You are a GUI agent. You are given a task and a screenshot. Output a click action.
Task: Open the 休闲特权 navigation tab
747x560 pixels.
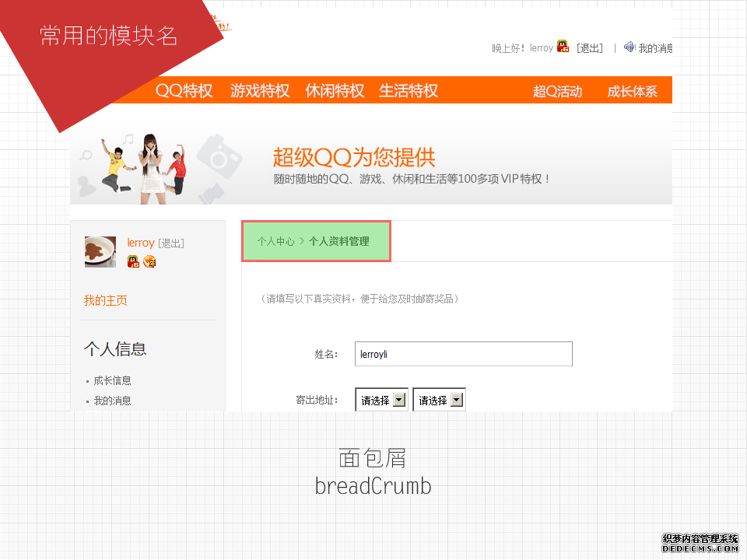(x=335, y=90)
